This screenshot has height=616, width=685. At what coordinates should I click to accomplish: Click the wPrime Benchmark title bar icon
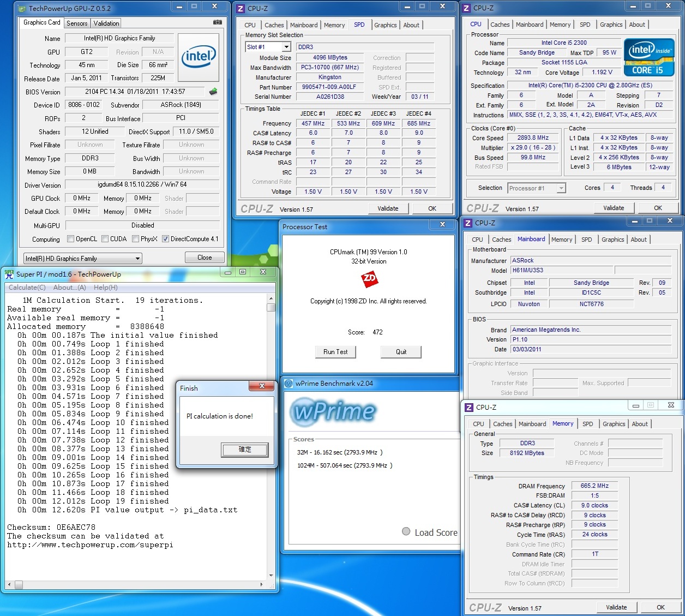[x=289, y=384]
